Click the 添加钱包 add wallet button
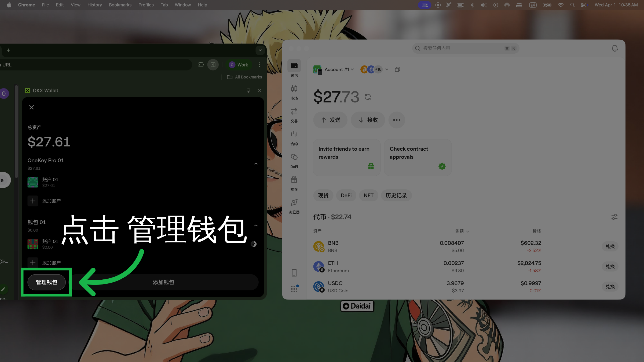This screenshot has width=644, height=362. [163, 282]
